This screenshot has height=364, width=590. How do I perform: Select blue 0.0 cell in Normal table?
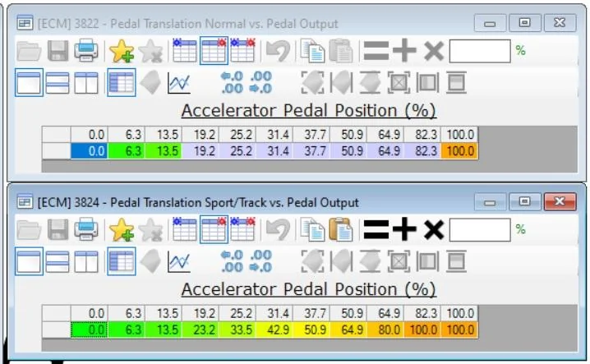90,151
